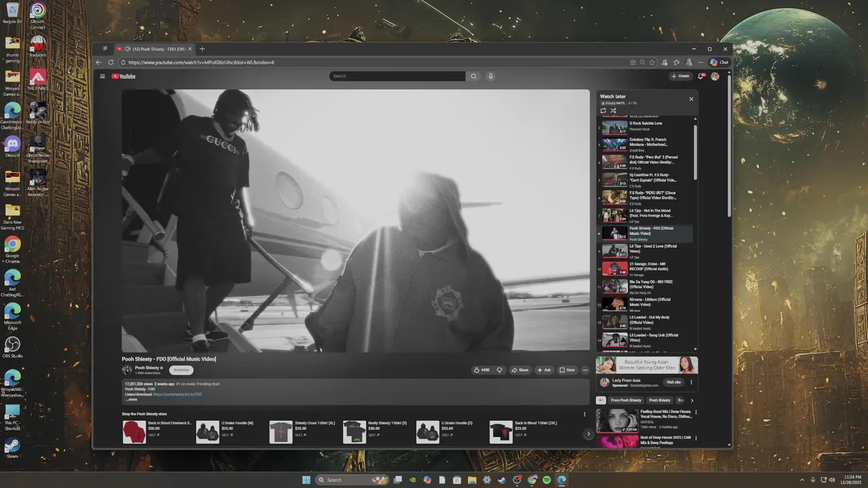Open the YouTube account avatar menu
Viewport: 868px width, 488px height.
[715, 76]
